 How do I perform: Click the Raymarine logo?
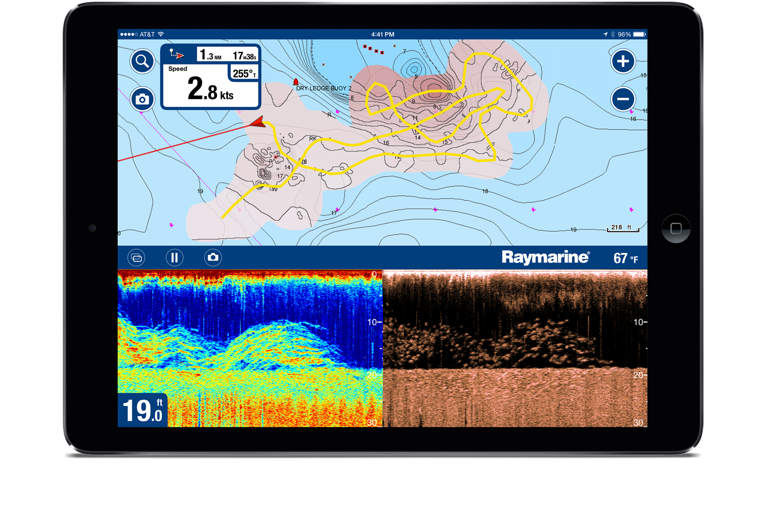coord(545,257)
